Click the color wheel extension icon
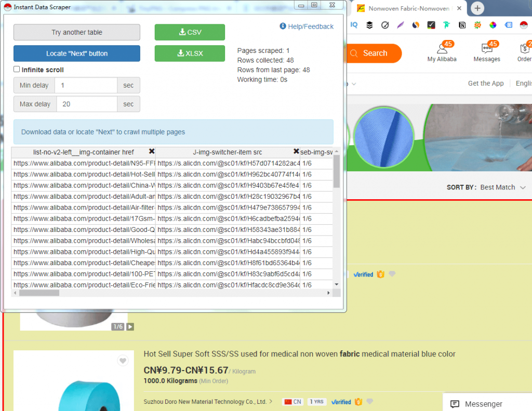Viewport: 532px width, 411px height. pyautogui.click(x=493, y=25)
